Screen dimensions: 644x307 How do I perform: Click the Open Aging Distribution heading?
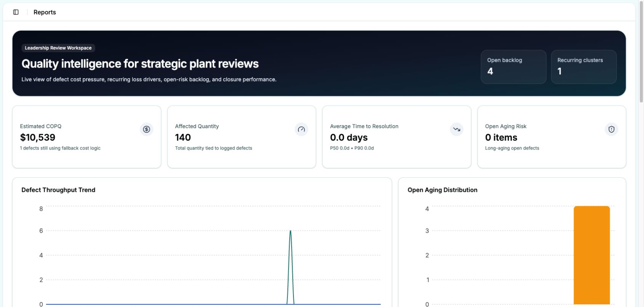(x=442, y=190)
